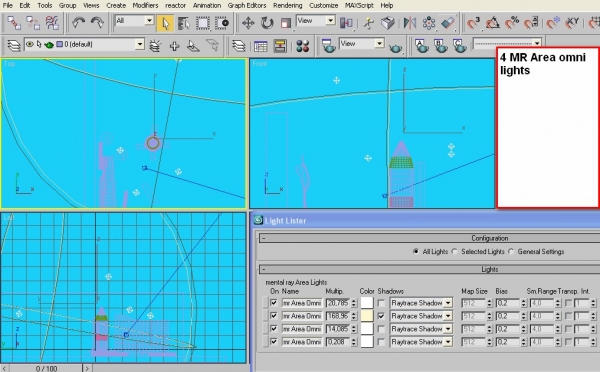The width and height of the screenshot is (600, 372).
Task: Expand first light's Raytrace Shadow type dropdown
Action: 448,303
